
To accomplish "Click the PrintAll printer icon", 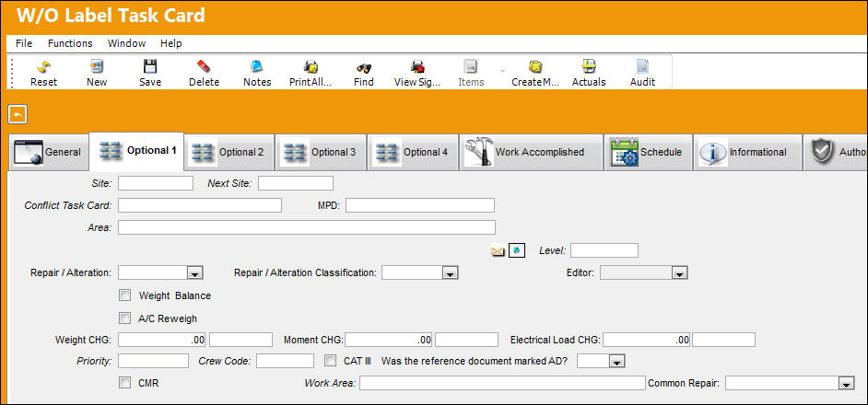I will (311, 67).
